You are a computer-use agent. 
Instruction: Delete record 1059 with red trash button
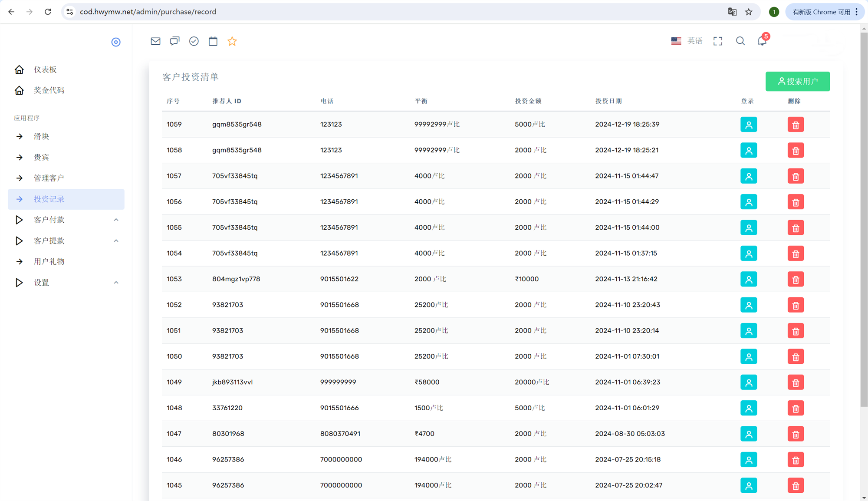point(796,125)
